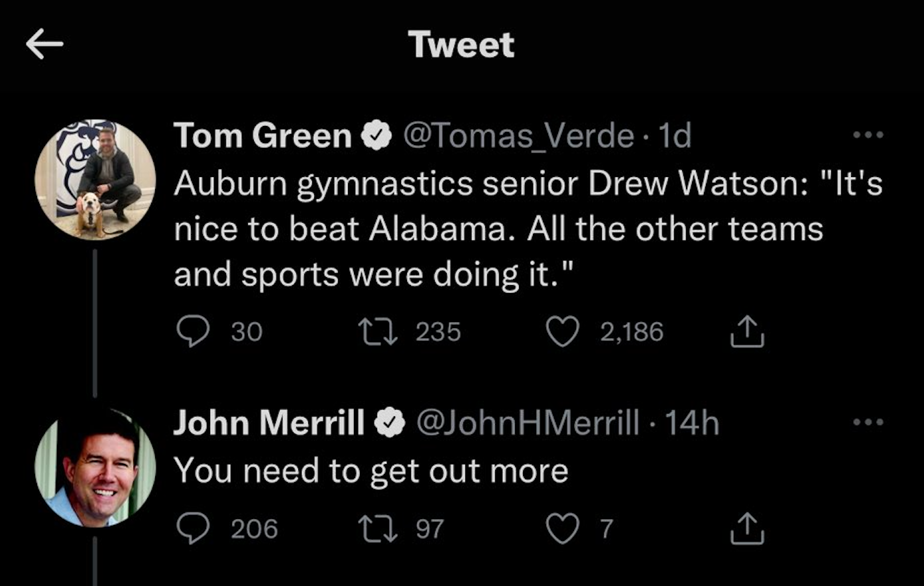The height and width of the screenshot is (586, 924).
Task: Like Tom Green's tweet
Action: tap(562, 331)
